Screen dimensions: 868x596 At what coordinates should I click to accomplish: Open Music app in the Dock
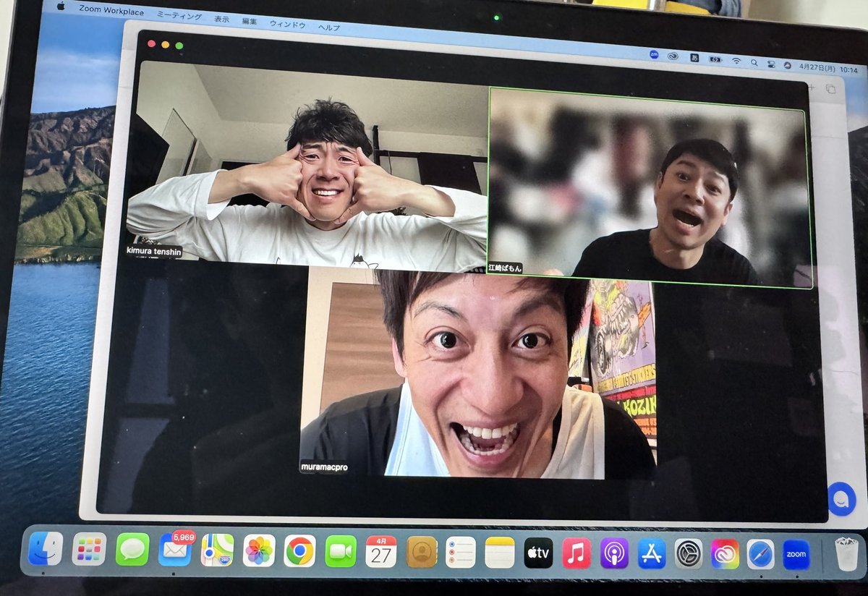(576, 553)
